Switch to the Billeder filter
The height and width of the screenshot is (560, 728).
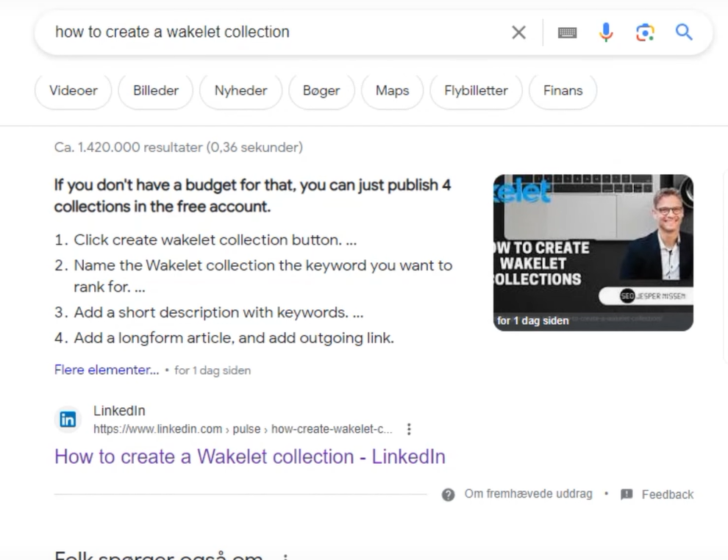pos(156,90)
